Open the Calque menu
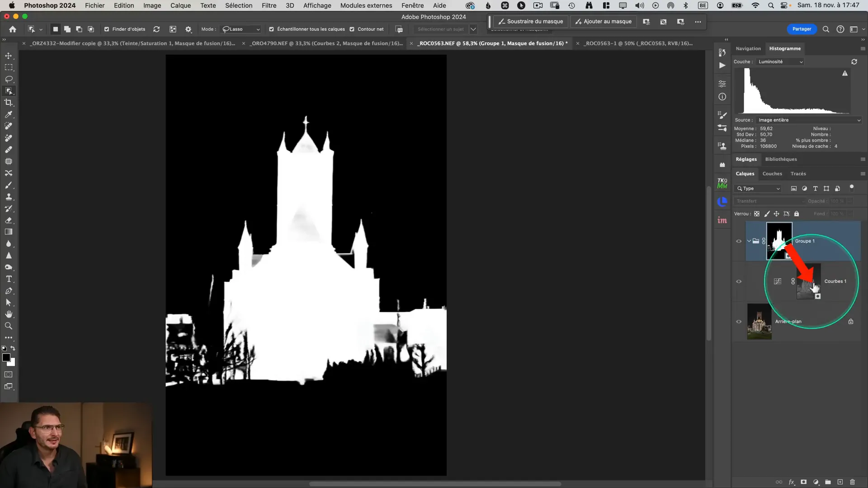Screen dimensions: 868x488 point(180,5)
